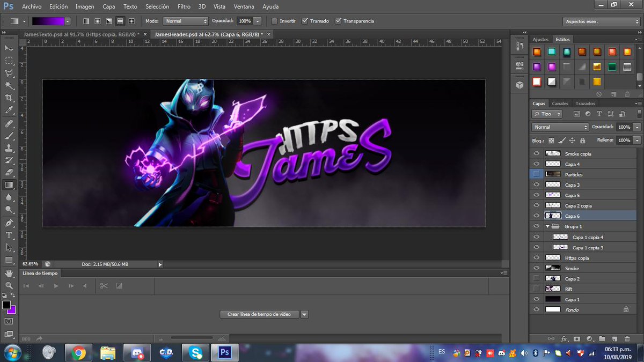Click the Windows Start button
Image resolution: width=644 pixels, height=362 pixels.
click(11, 353)
